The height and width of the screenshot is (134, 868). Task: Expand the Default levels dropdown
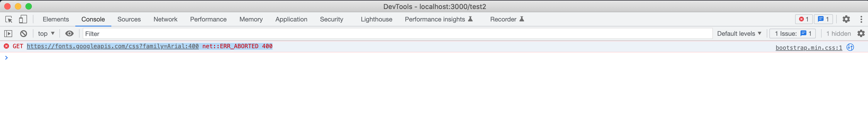pos(739,34)
